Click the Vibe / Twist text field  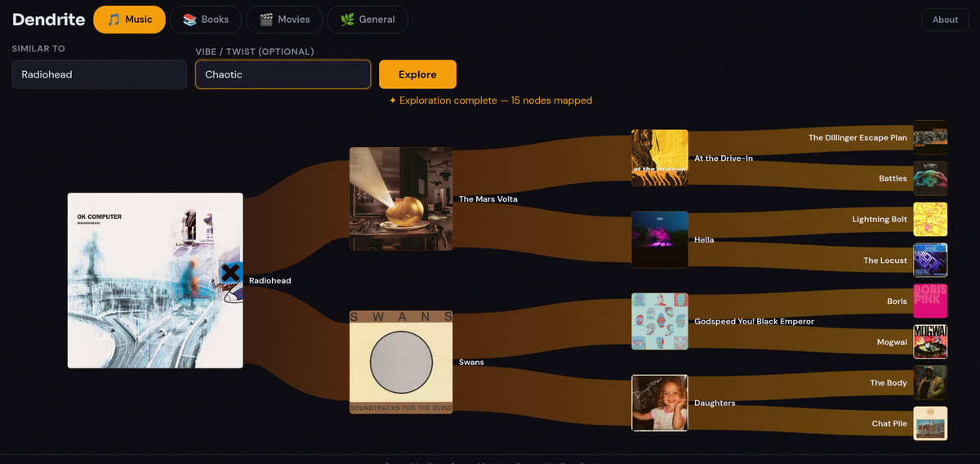[283, 74]
